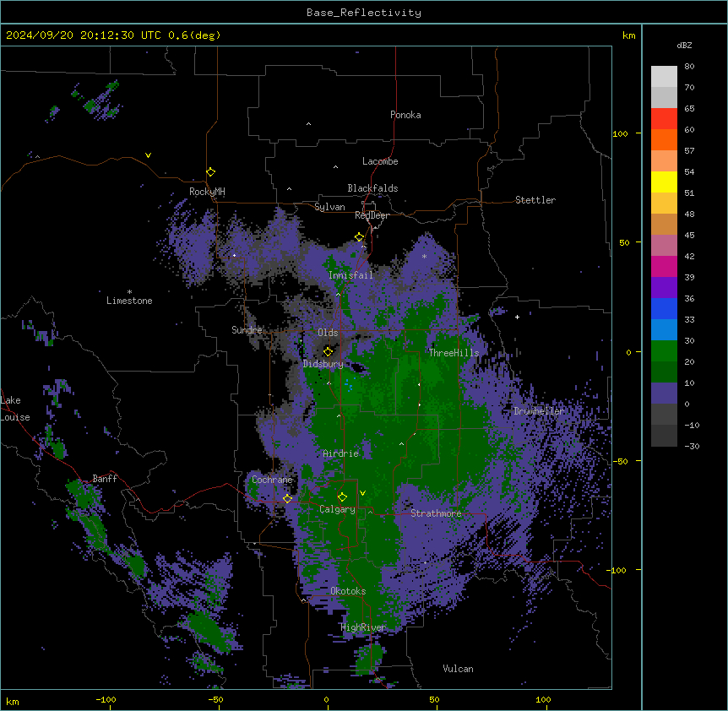The width and height of the screenshot is (728, 711).
Task: Click the Lake Louise label
Action: coord(15,409)
